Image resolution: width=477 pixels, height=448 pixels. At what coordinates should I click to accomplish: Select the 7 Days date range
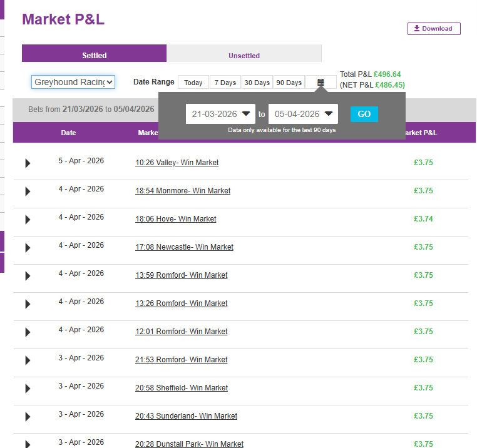point(225,83)
